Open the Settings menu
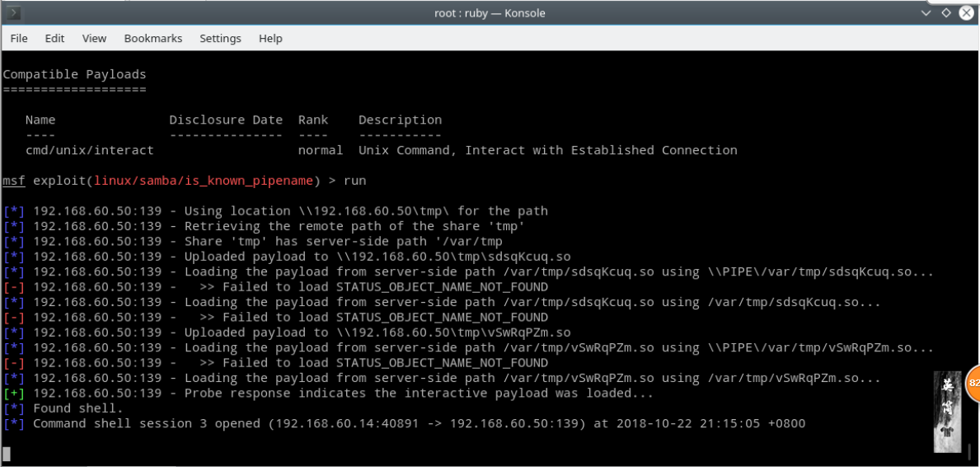980x467 pixels. click(x=220, y=38)
